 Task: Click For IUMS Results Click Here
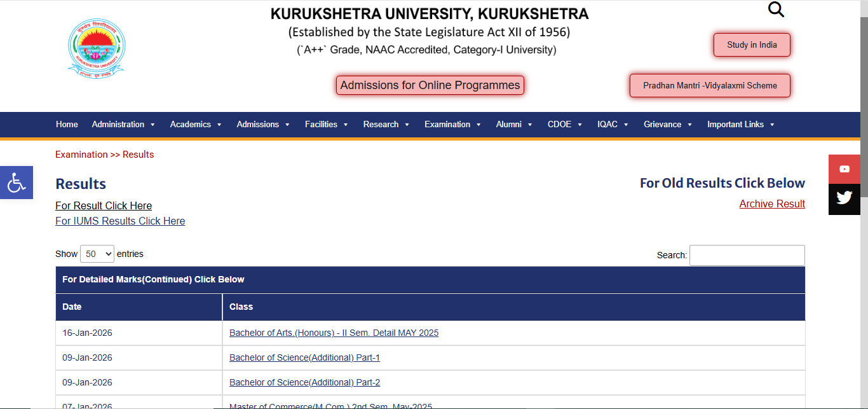pos(120,221)
